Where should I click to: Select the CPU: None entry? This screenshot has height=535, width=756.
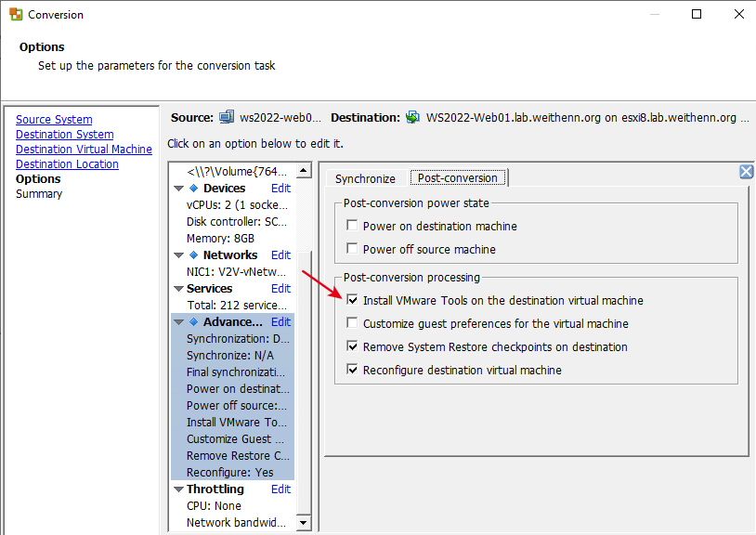[214, 506]
